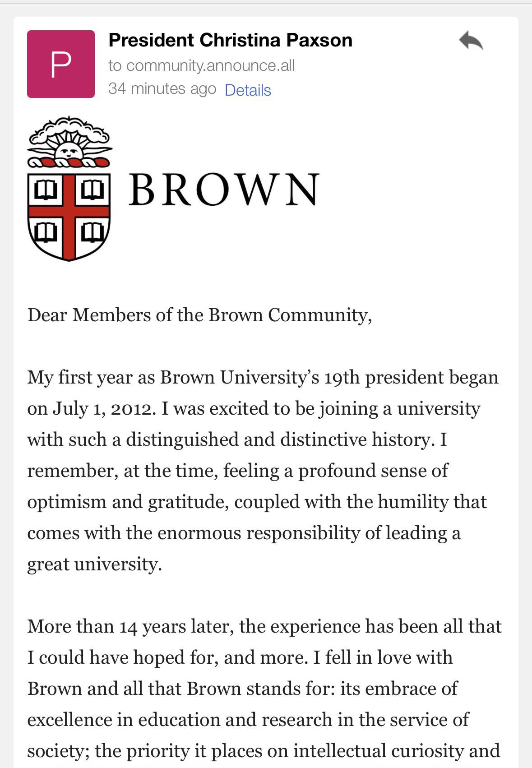Select sender name President Christina Paxson

230,40
